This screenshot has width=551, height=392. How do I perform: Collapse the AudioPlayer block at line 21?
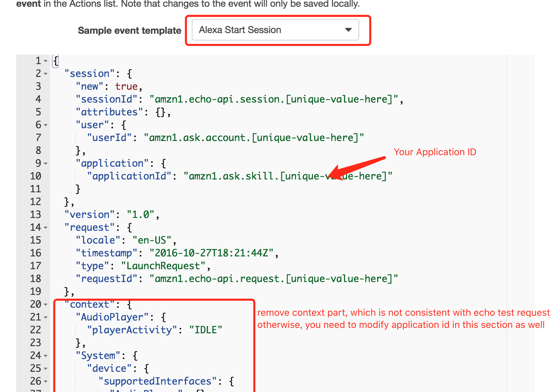click(x=46, y=317)
